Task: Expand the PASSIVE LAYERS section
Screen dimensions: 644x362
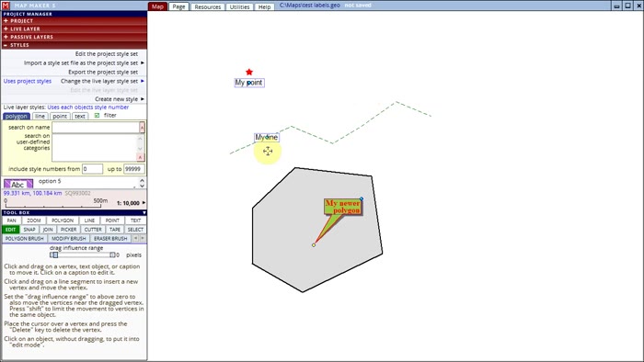Action: point(74,37)
